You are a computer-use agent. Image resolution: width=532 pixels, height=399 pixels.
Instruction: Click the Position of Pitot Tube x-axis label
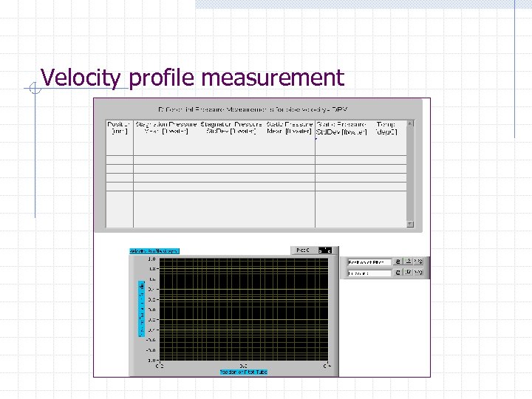coord(244,372)
